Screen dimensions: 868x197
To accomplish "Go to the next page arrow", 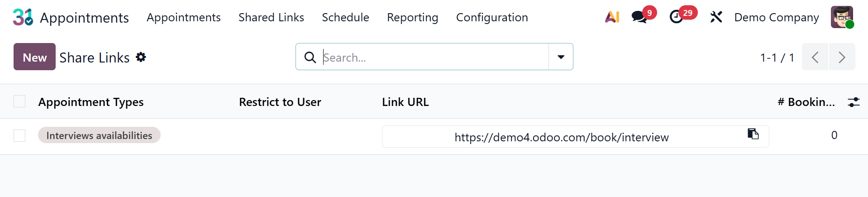I will [x=842, y=57].
